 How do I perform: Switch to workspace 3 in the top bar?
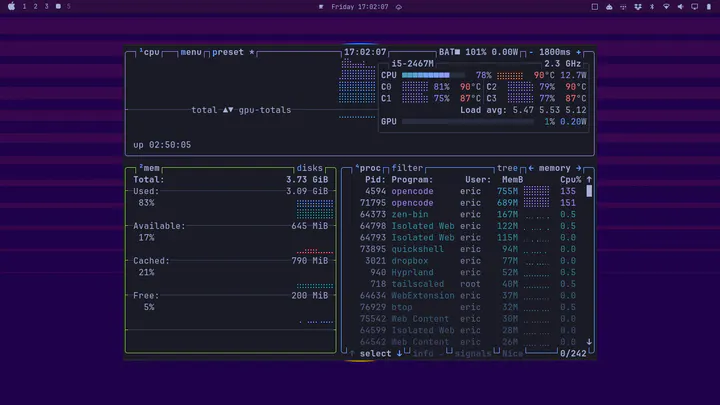click(x=46, y=6)
